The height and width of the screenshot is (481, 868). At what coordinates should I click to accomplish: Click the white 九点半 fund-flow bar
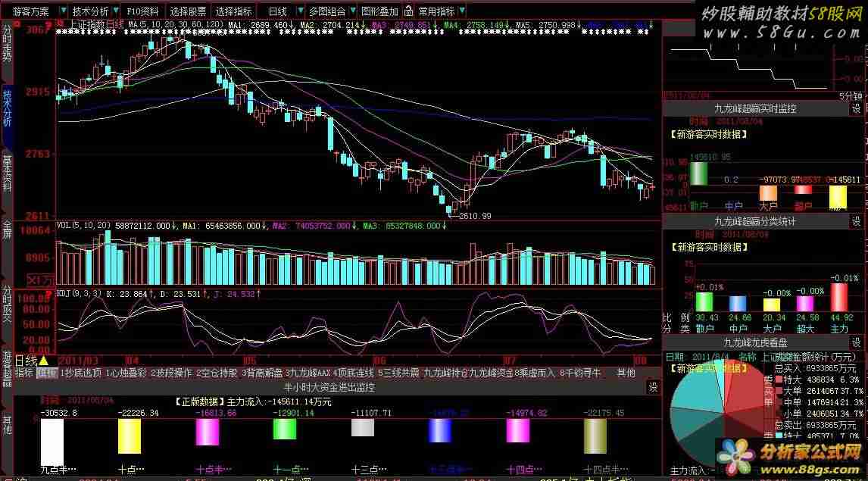click(52, 442)
